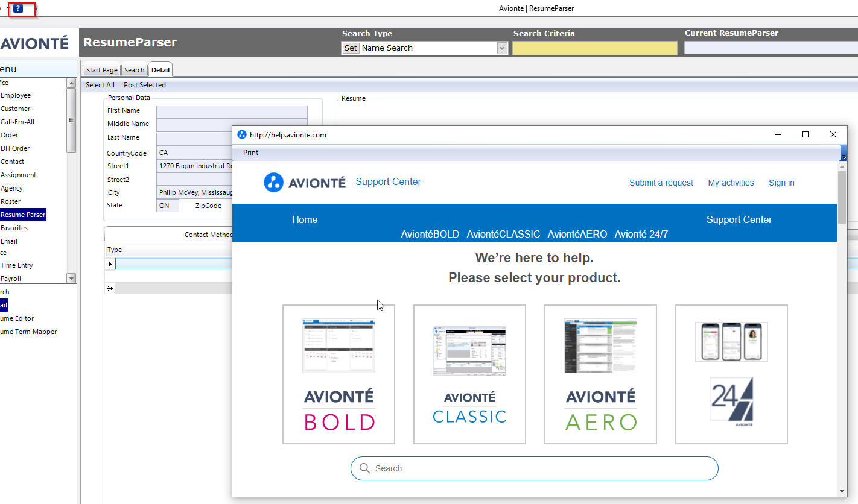Select Contact in the side menu
This screenshot has width=858, height=504.
tap(13, 162)
